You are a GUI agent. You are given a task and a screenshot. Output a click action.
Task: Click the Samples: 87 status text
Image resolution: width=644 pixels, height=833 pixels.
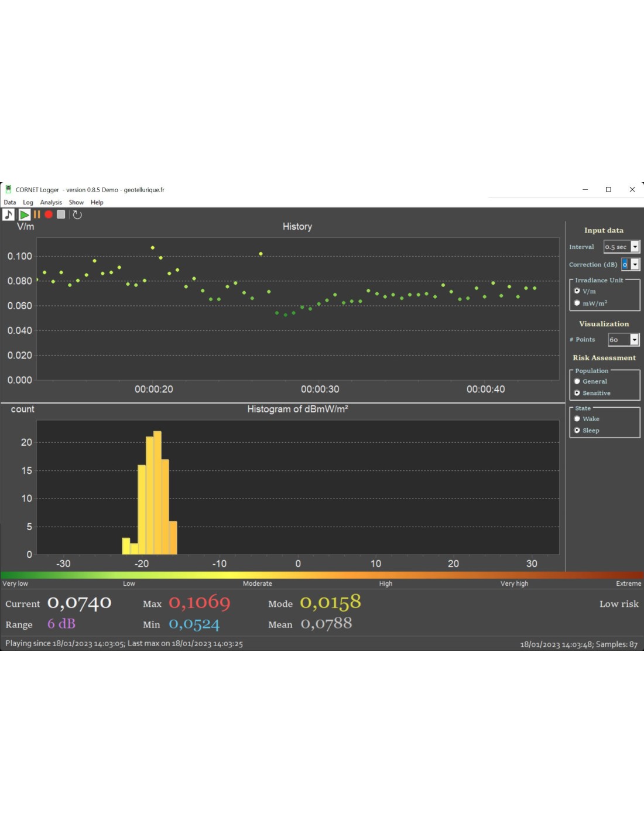616,644
